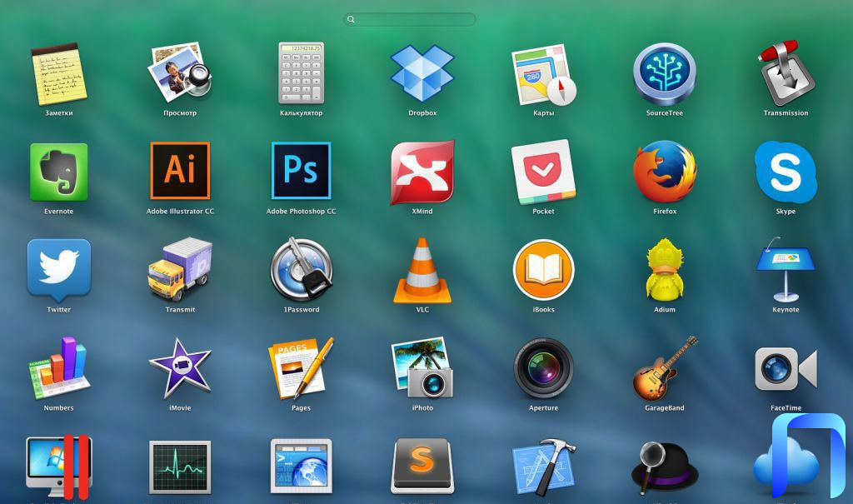Open the Заметки notes app
Screen dimensions: 853x504
[x=59, y=74]
